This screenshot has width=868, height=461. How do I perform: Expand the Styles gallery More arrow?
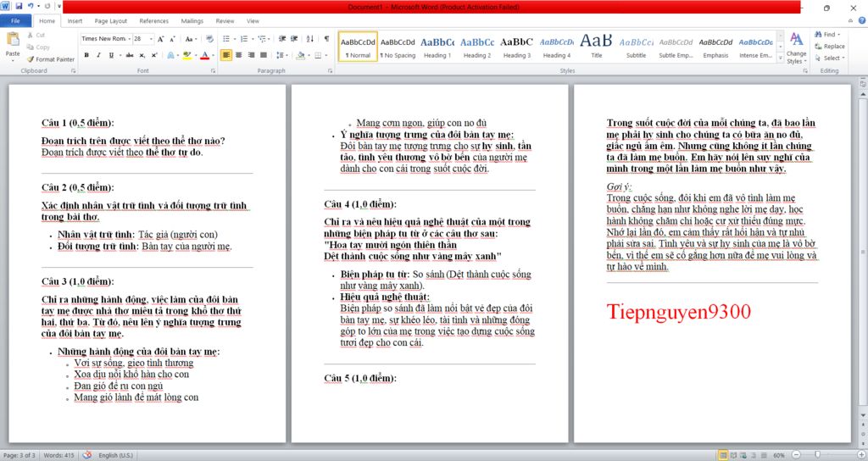(781, 57)
